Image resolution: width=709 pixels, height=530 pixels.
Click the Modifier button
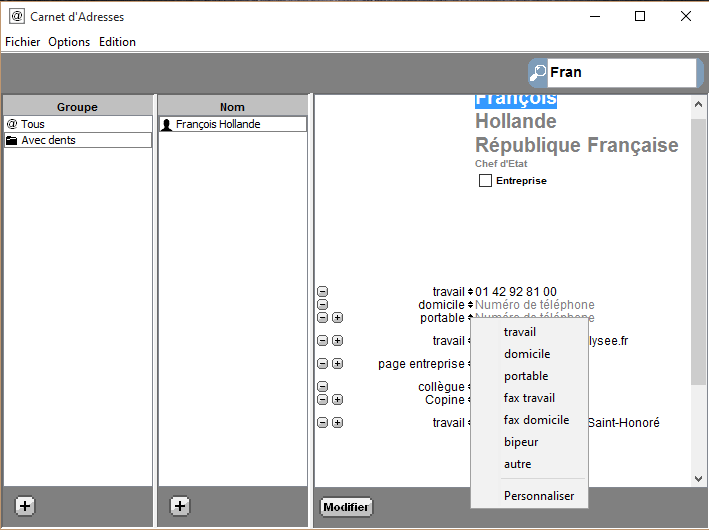346,507
